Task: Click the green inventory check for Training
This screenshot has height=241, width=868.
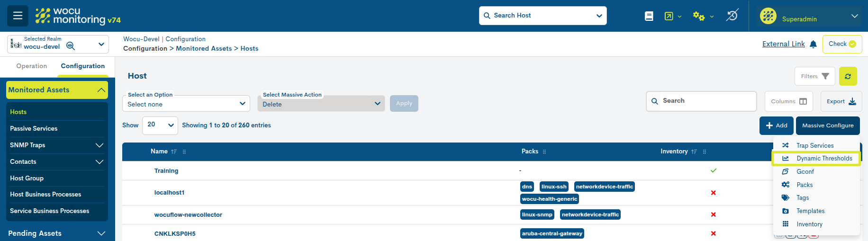Action: (x=714, y=170)
